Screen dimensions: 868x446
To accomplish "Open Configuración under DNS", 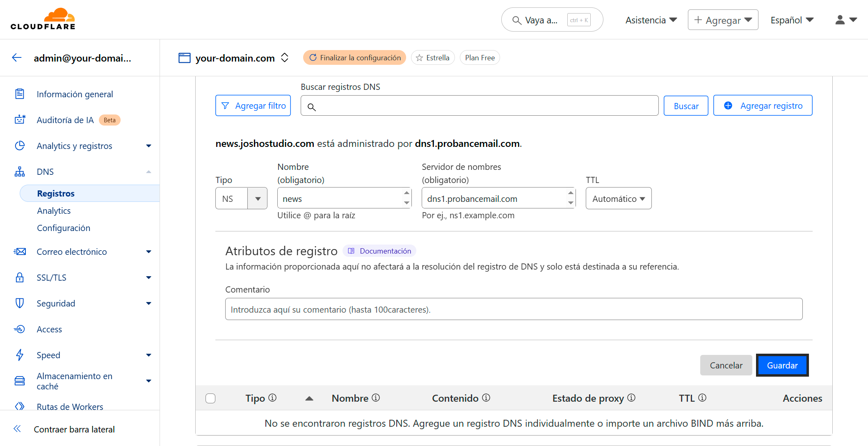I will (x=64, y=228).
